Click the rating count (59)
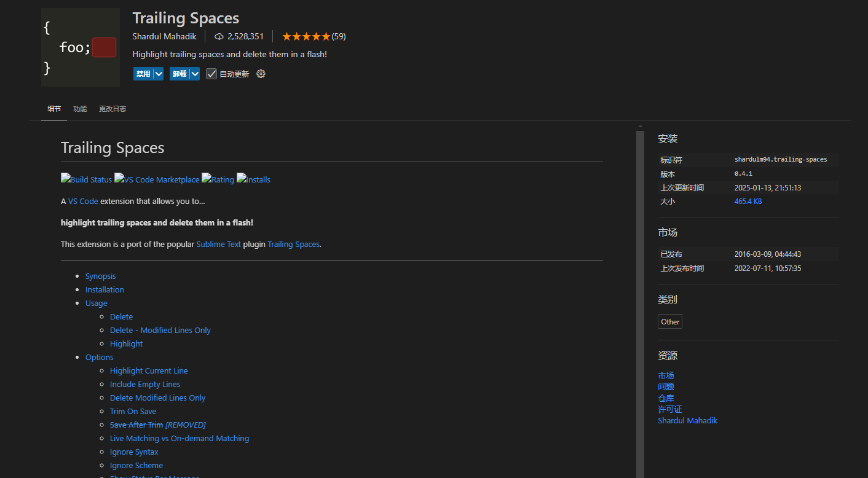 [x=339, y=36]
